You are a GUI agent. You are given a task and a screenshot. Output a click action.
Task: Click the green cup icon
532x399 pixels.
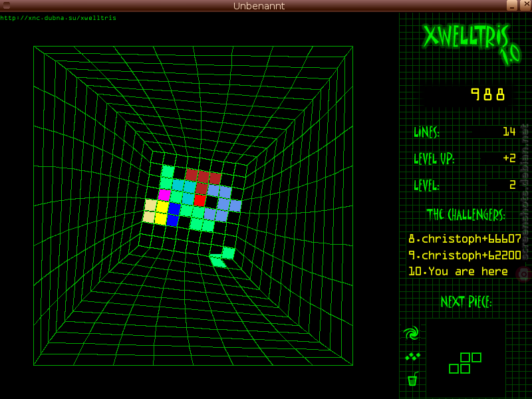click(412, 379)
